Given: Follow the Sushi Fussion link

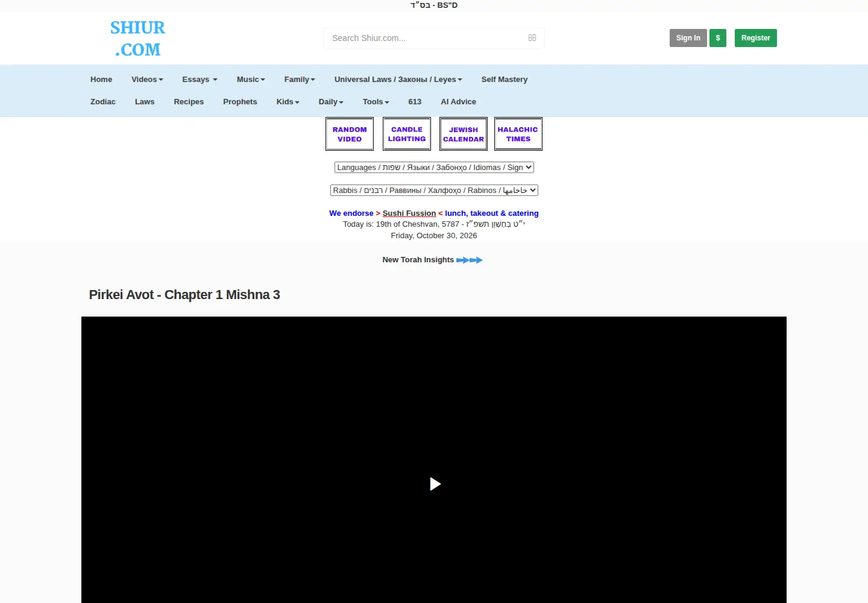Looking at the screenshot, I should [x=409, y=213].
